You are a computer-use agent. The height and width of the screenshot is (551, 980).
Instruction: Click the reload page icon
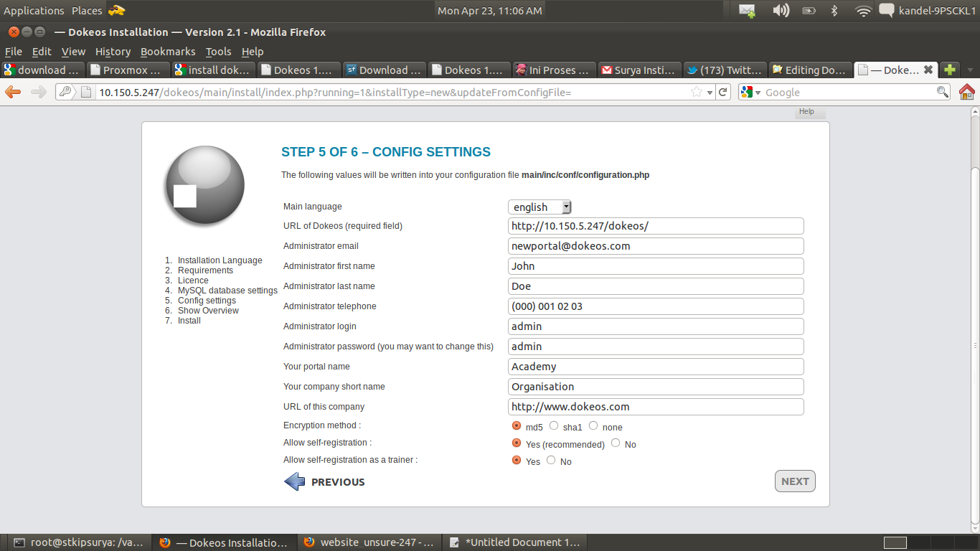pos(723,92)
